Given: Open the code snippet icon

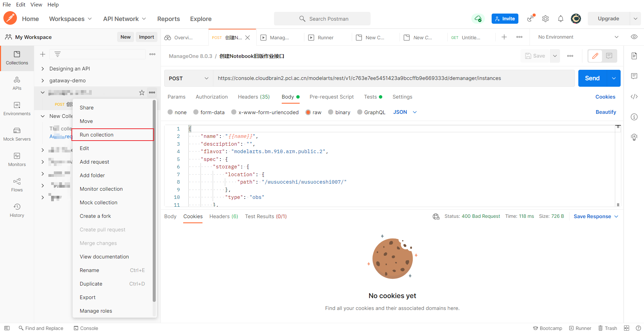Looking at the screenshot, I should [x=634, y=97].
